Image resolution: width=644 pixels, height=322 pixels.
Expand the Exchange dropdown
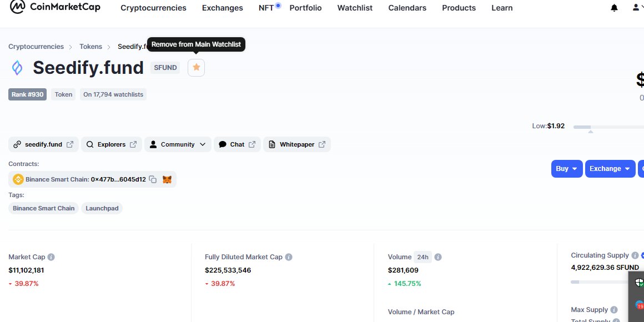610,168
